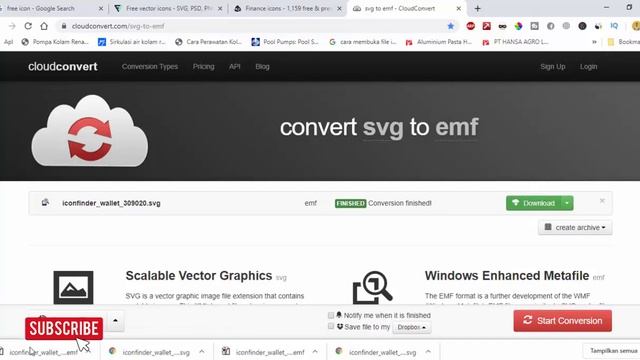This screenshot has height=360, width=640.
Task: Close the Free vector icons tab
Action: [x=220, y=8]
